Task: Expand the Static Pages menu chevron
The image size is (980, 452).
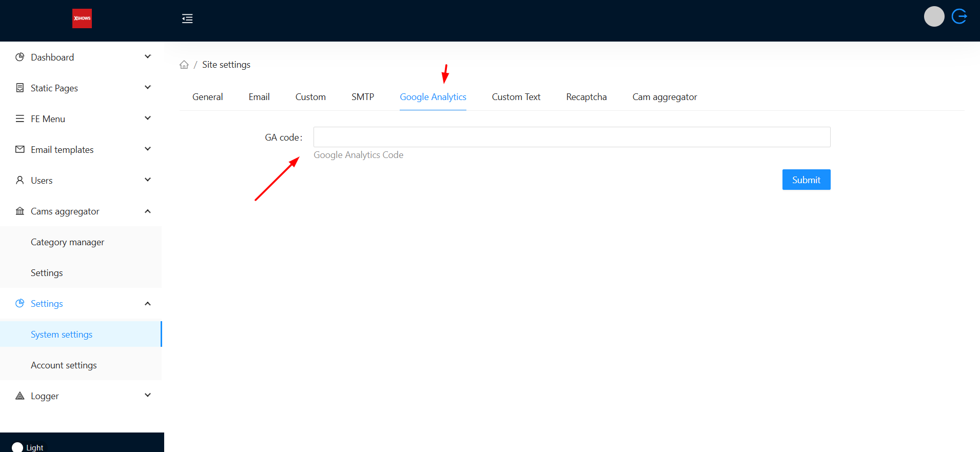Action: click(148, 88)
